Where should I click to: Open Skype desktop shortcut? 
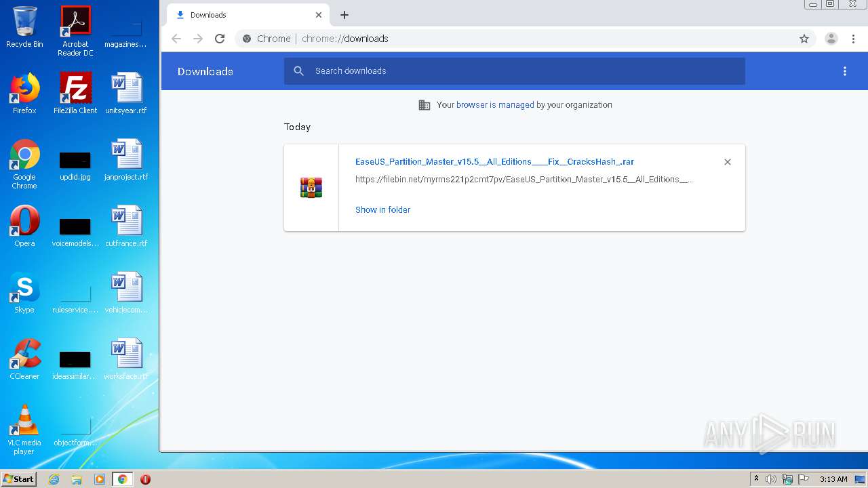[x=24, y=293]
